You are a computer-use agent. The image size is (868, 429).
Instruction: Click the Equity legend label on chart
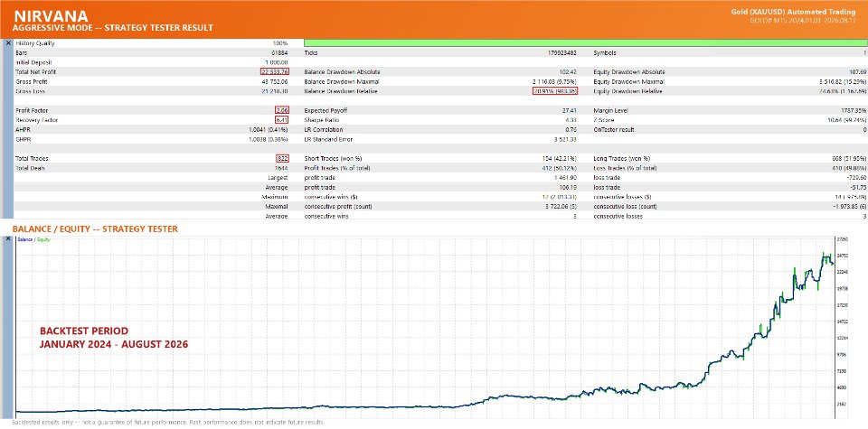pyautogui.click(x=43, y=239)
